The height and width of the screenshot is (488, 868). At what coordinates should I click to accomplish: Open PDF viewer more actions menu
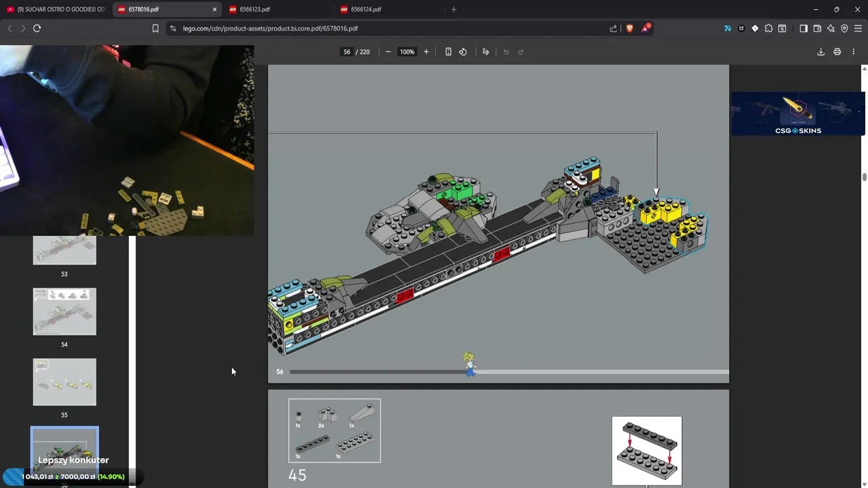tap(853, 52)
